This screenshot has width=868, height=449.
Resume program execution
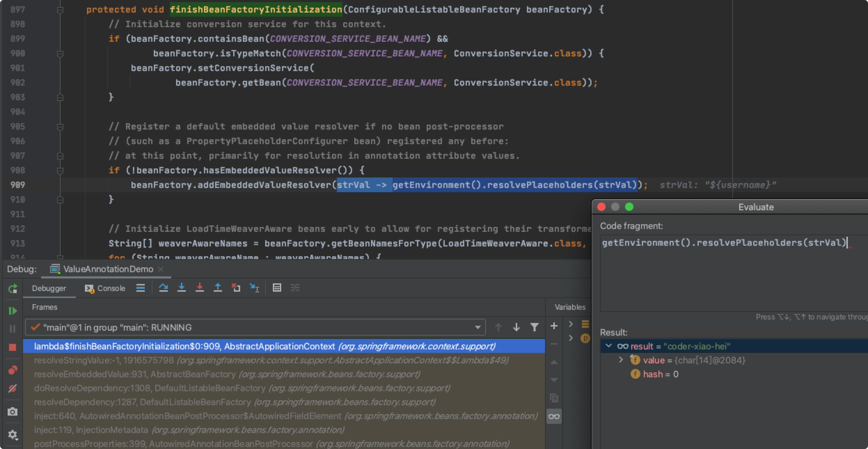coord(13,310)
